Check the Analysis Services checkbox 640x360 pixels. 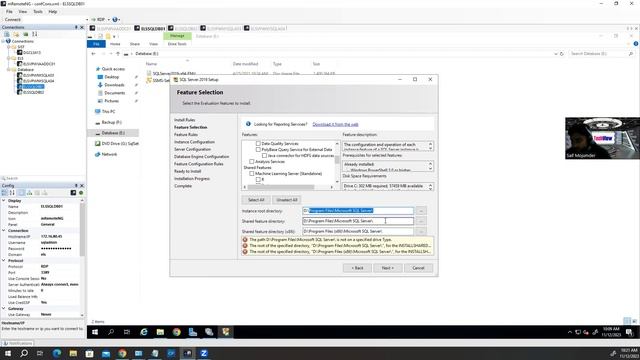(x=251, y=162)
